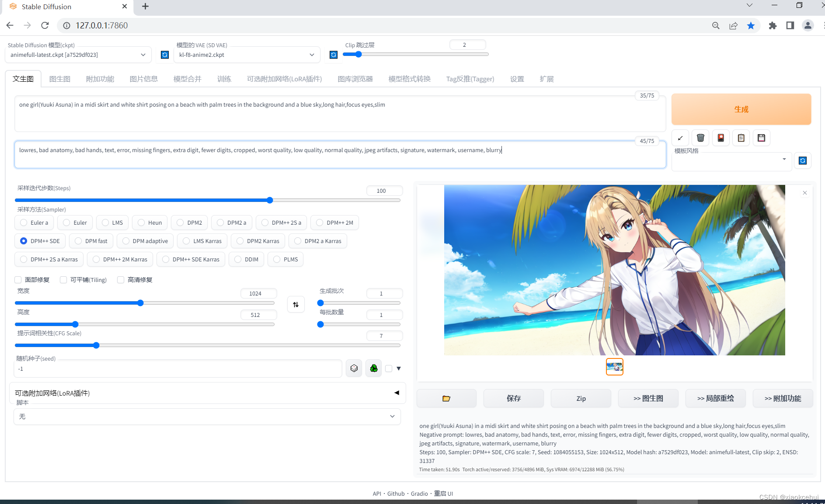The image size is (825, 504).
Task: Enable face restoration checkbox
Action: 18,280
